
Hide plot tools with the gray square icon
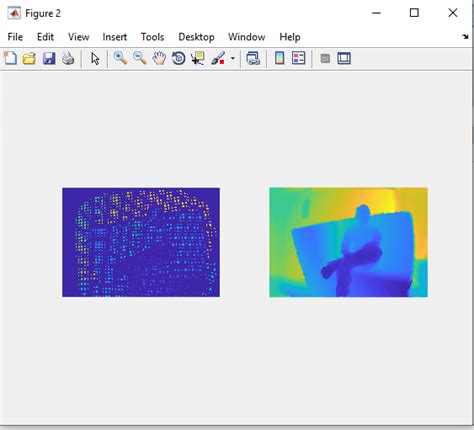[325, 59]
